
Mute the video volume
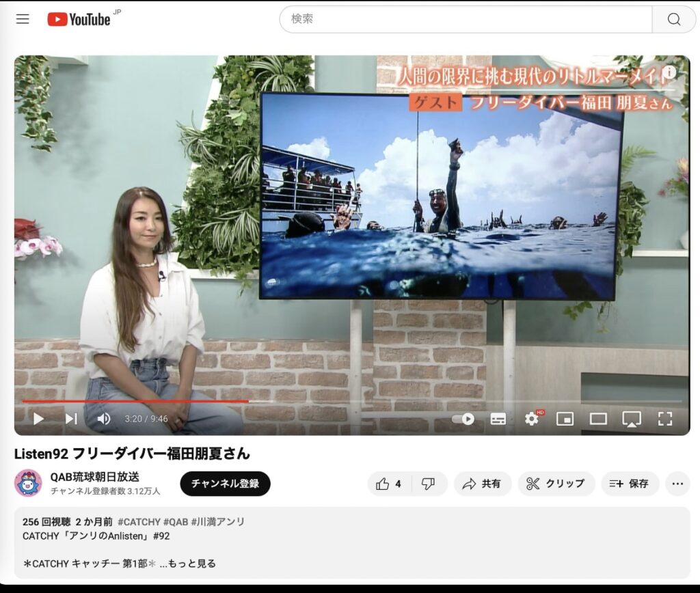[x=104, y=419]
